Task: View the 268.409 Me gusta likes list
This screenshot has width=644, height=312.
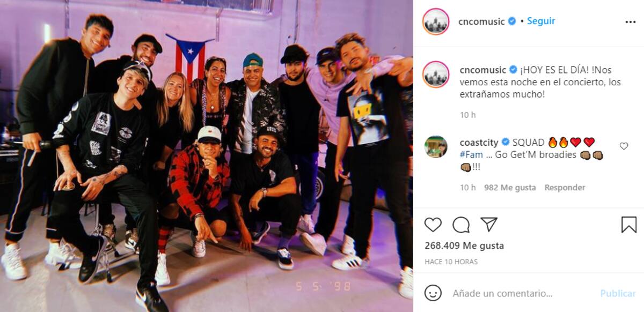Action: click(x=464, y=246)
